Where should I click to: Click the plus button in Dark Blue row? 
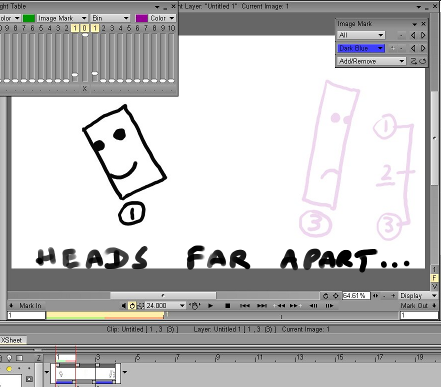393,48
